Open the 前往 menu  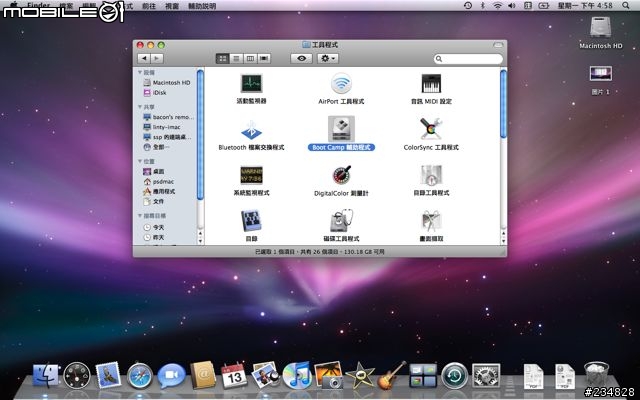[149, 6]
